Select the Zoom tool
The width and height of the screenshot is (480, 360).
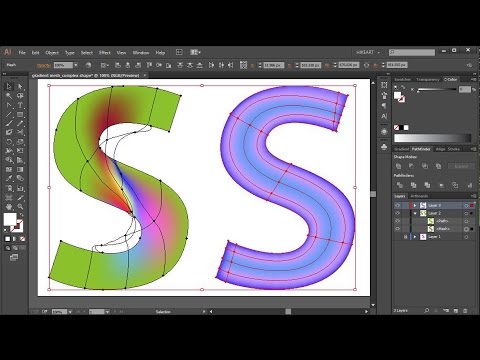point(20,207)
